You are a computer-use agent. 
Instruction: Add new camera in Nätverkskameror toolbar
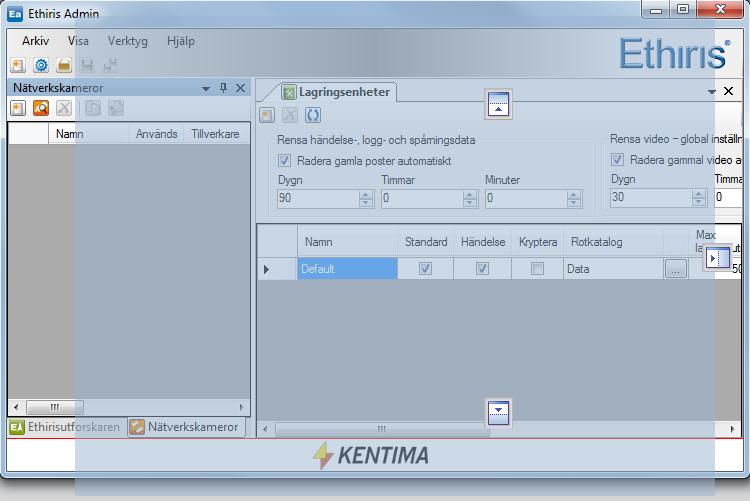(x=18, y=108)
